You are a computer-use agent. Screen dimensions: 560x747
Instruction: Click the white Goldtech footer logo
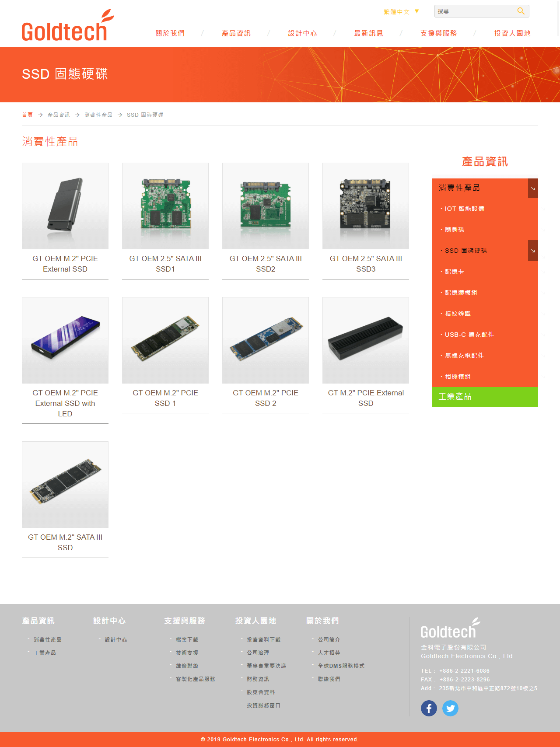(450, 628)
